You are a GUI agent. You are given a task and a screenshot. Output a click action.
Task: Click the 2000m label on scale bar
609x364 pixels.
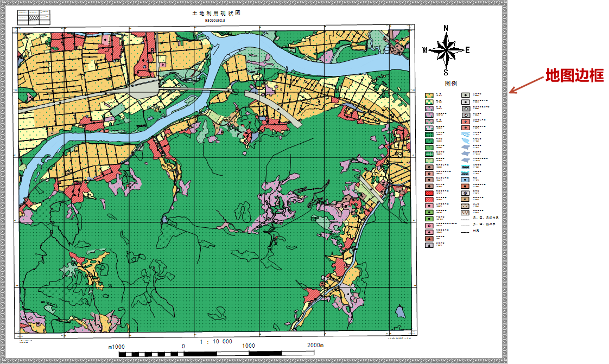coord(315,346)
